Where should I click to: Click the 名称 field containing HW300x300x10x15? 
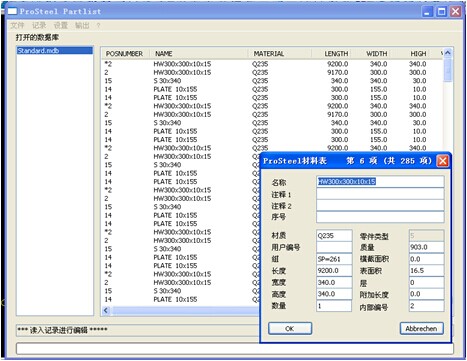[380, 182]
